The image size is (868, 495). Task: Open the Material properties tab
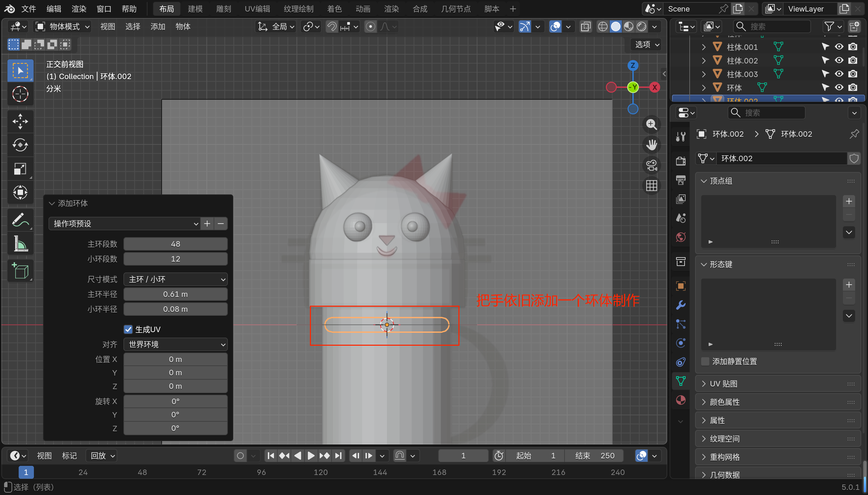[x=681, y=400]
